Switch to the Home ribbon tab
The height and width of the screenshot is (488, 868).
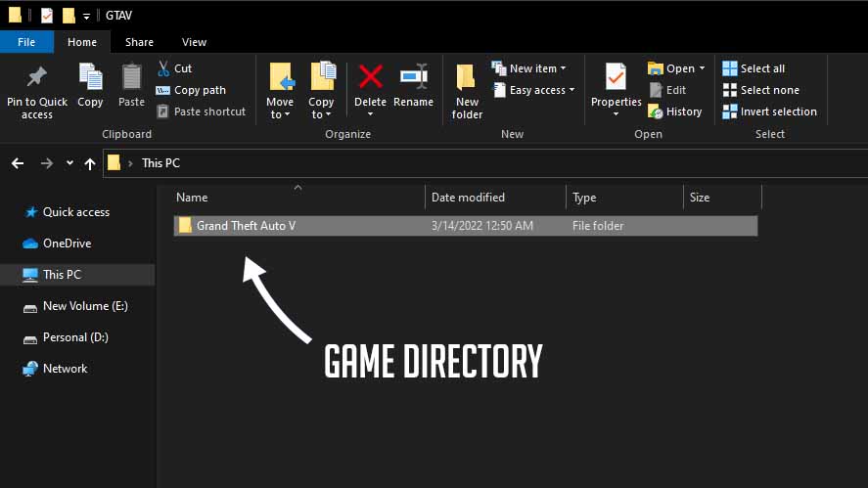click(82, 42)
